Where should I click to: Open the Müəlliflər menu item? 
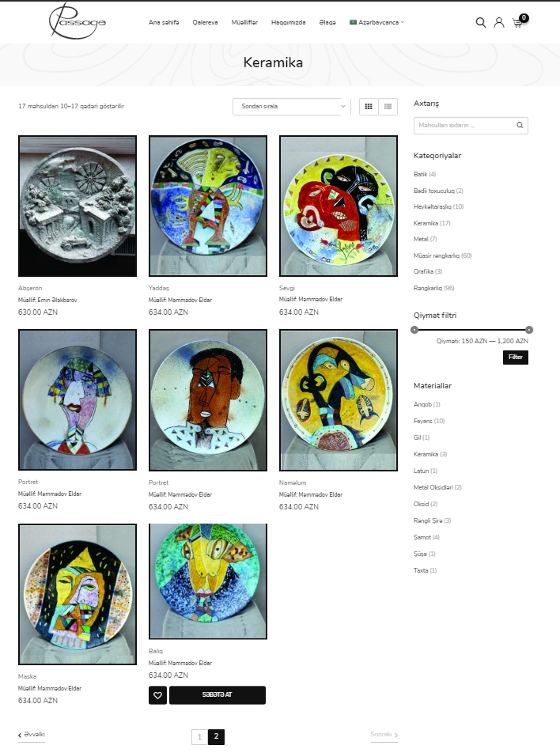coord(244,23)
